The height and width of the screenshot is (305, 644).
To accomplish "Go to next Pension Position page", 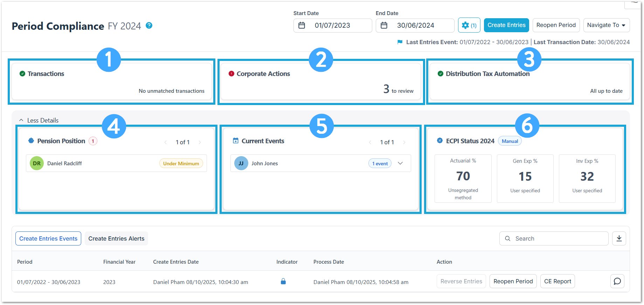I will click(x=200, y=142).
